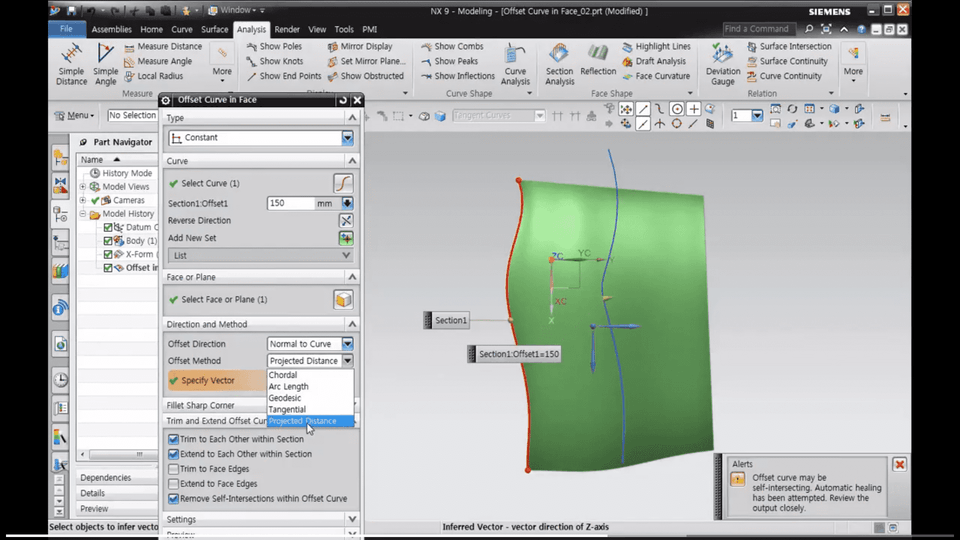Click the Find a Command search box
Viewport: 960px width, 540px height.
point(759,29)
